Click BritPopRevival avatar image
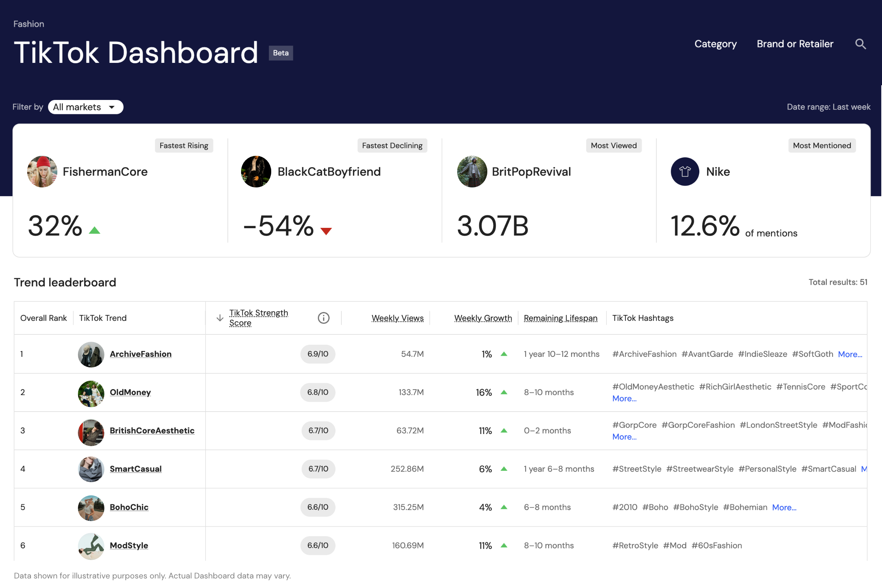 click(472, 172)
